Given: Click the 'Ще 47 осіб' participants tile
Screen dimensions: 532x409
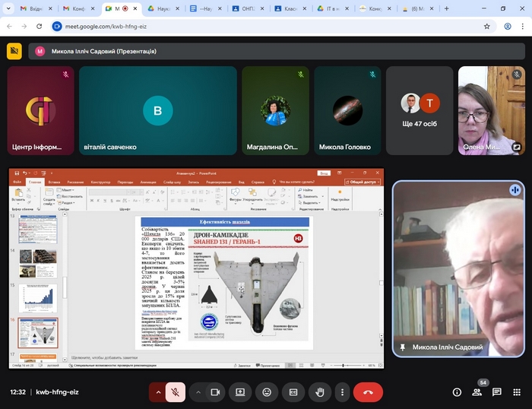Looking at the screenshot, I should pos(420,110).
